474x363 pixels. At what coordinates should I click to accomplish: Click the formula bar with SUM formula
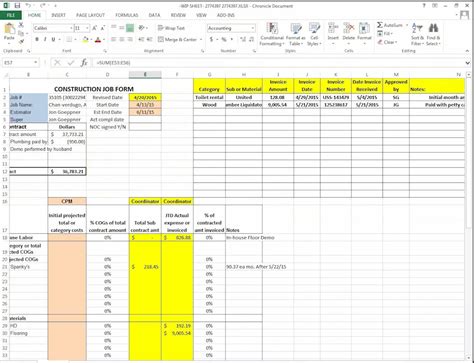[278, 63]
